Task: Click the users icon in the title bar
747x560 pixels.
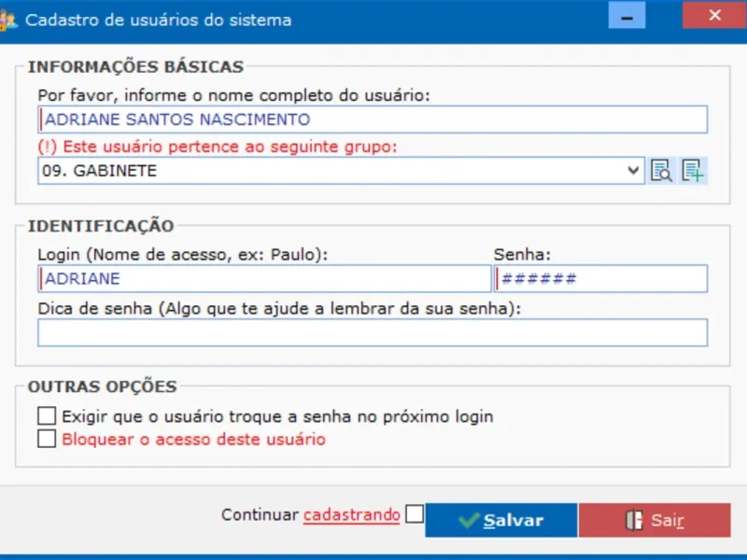Action: click(8, 21)
